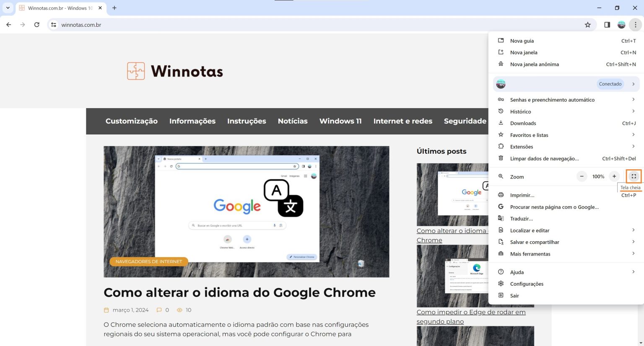Expand Favoritos e listas submenu

tap(634, 134)
